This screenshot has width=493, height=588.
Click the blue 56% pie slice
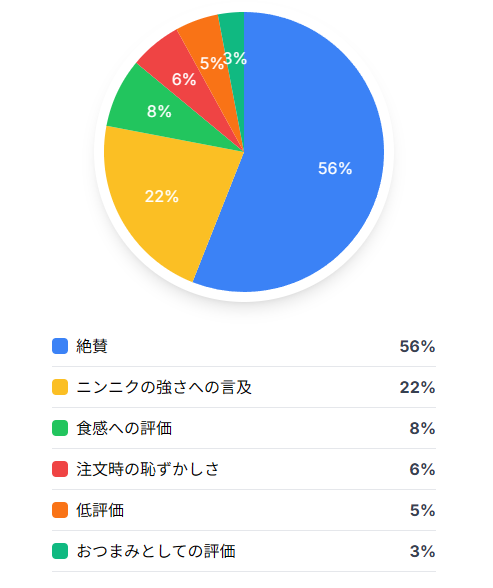pyautogui.click(x=315, y=158)
